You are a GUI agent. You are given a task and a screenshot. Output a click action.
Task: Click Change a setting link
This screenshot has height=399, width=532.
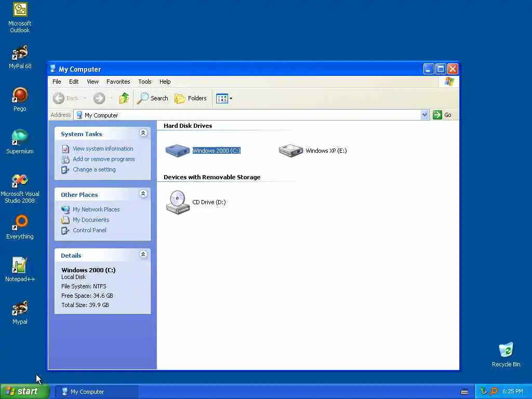point(94,170)
